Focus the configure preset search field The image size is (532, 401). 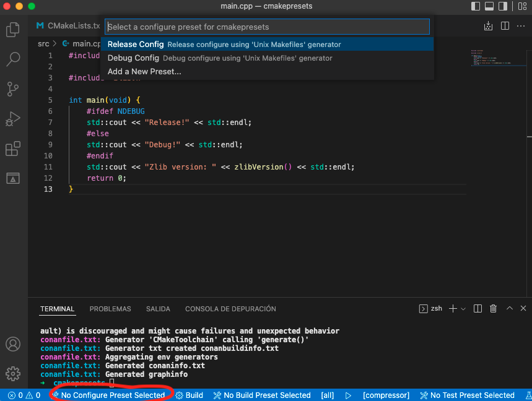coord(268,27)
